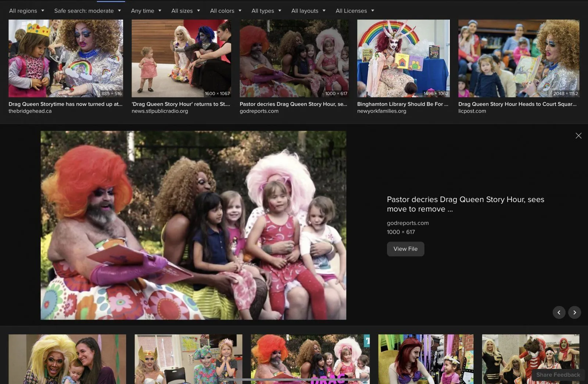The height and width of the screenshot is (384, 588).
Task: Open the preview title 'Pastor decries Drag Queen Story Hour'
Action: point(465,204)
